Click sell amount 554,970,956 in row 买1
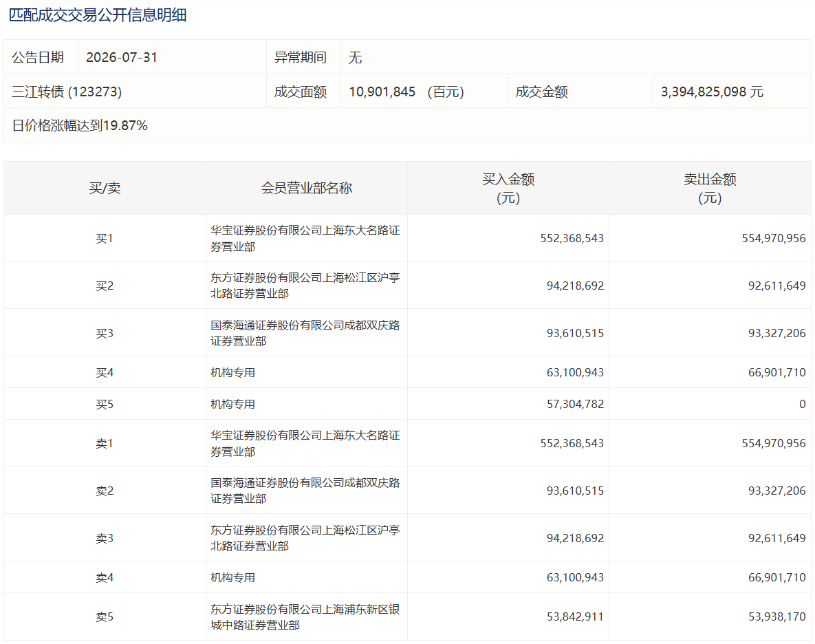 [x=774, y=238]
